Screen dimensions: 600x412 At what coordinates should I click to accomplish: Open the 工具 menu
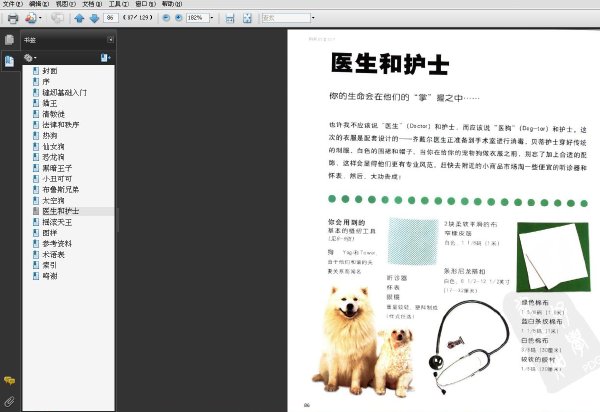(119, 4)
